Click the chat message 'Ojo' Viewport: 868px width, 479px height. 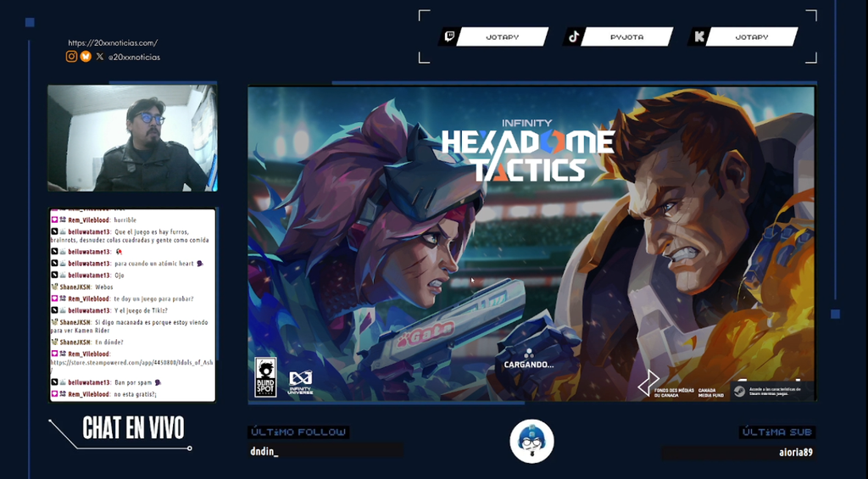click(119, 276)
